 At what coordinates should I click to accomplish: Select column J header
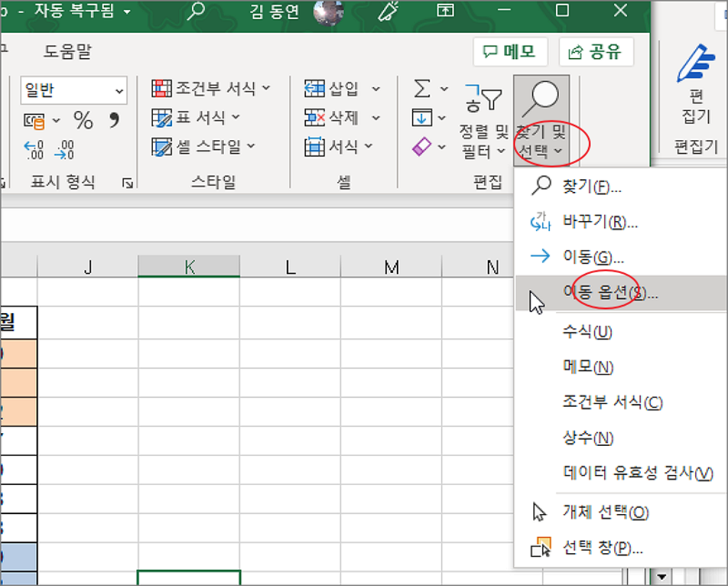coord(88,267)
